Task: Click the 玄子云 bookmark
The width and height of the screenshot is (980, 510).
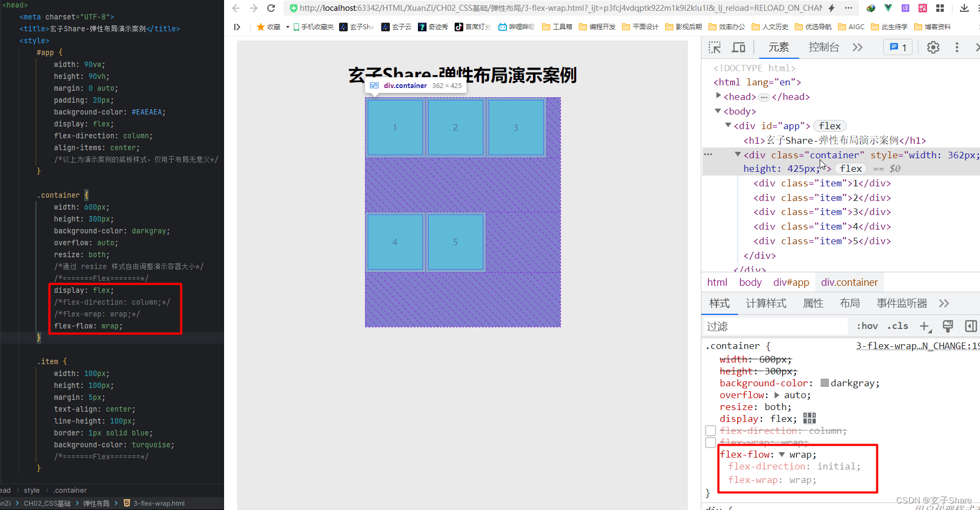Action: 396,26
